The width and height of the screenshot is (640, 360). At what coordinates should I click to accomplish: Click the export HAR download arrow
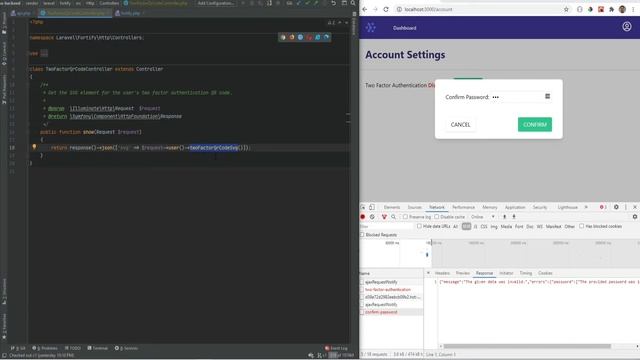(514, 217)
